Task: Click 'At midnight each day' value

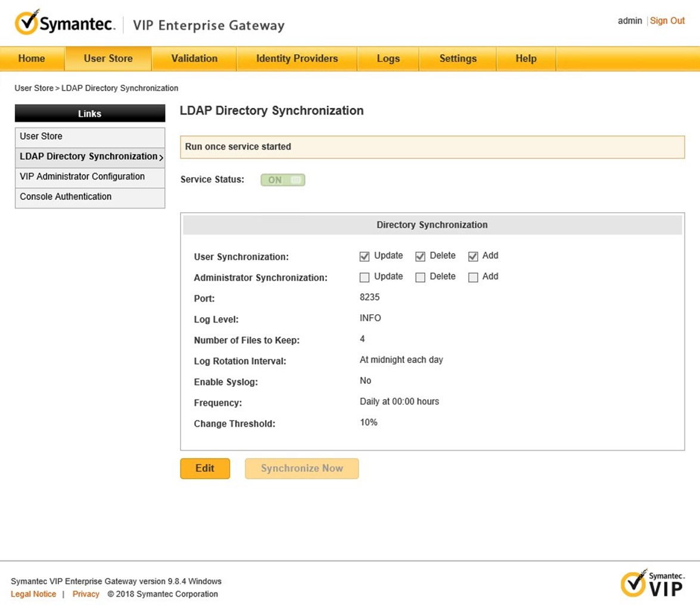Action: tap(402, 359)
